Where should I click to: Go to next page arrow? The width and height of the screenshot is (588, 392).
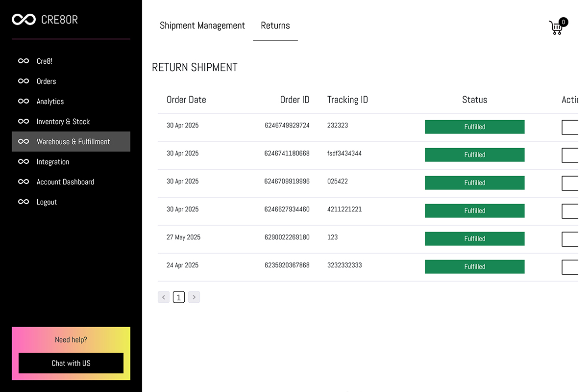tap(194, 297)
